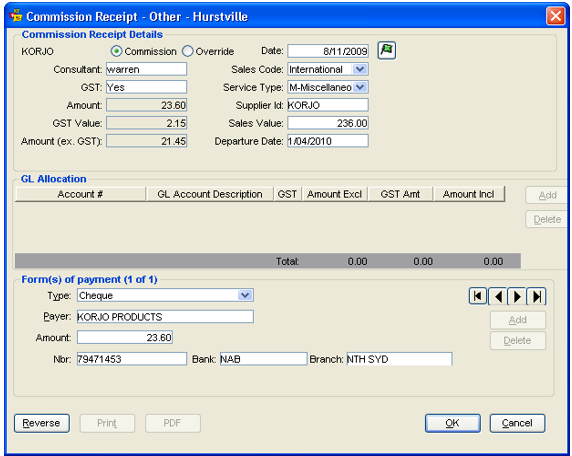This screenshot has width=572, height=456.
Task: Click the Bank field containing NAB
Action: point(263,359)
